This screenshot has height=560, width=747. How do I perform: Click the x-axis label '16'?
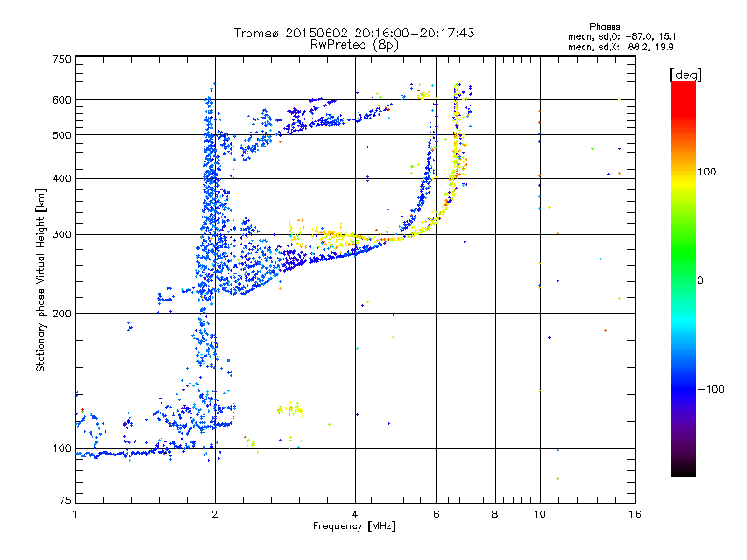(635, 514)
